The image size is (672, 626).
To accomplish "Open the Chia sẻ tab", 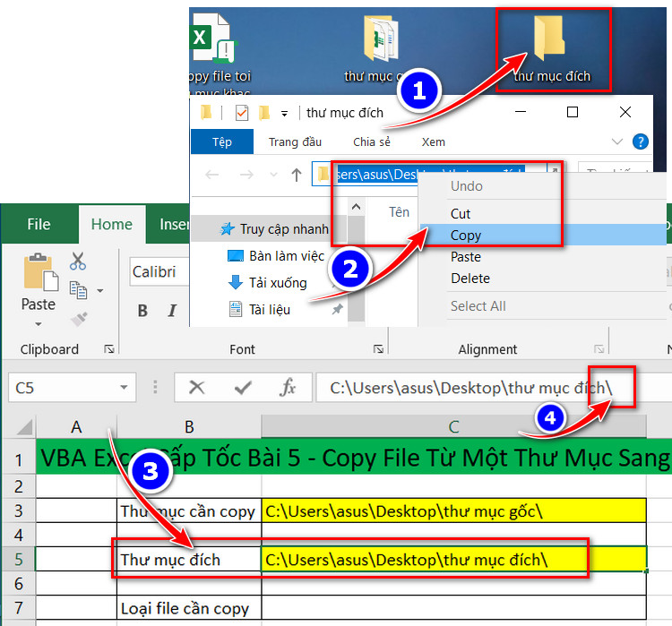I will point(372,141).
